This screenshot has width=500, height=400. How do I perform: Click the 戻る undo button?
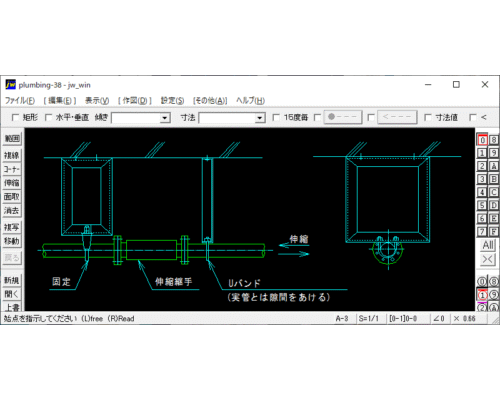(12, 258)
